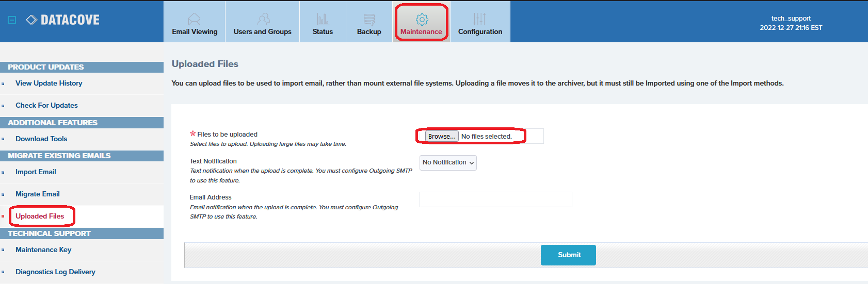
Task: Select Import Email in sidebar
Action: (x=36, y=172)
